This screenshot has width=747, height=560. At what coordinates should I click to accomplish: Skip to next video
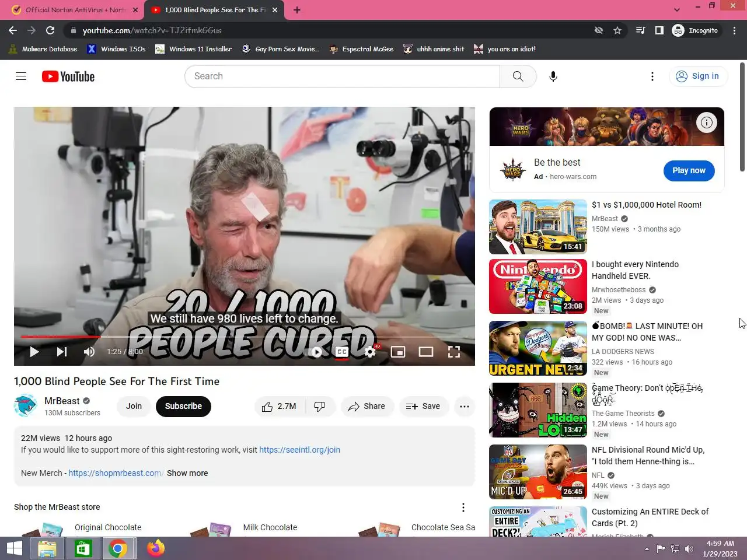(62, 351)
